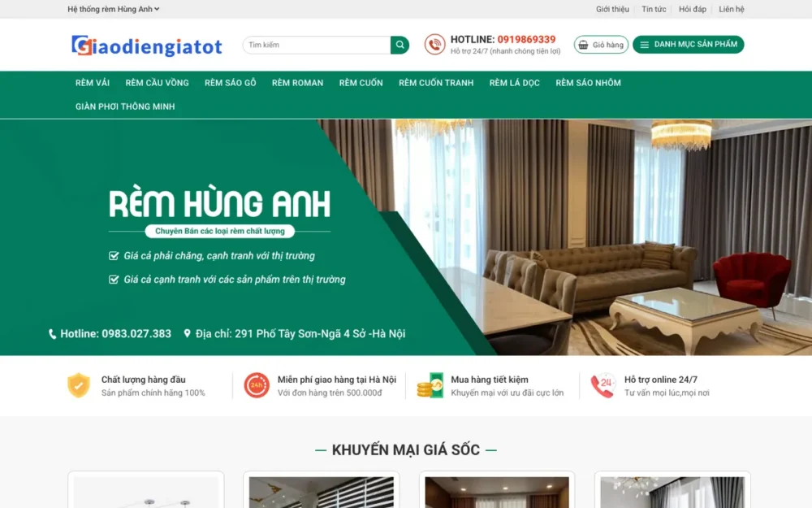Click the KHUYẾN MẠI GIÁ SỐC heading

(405, 450)
